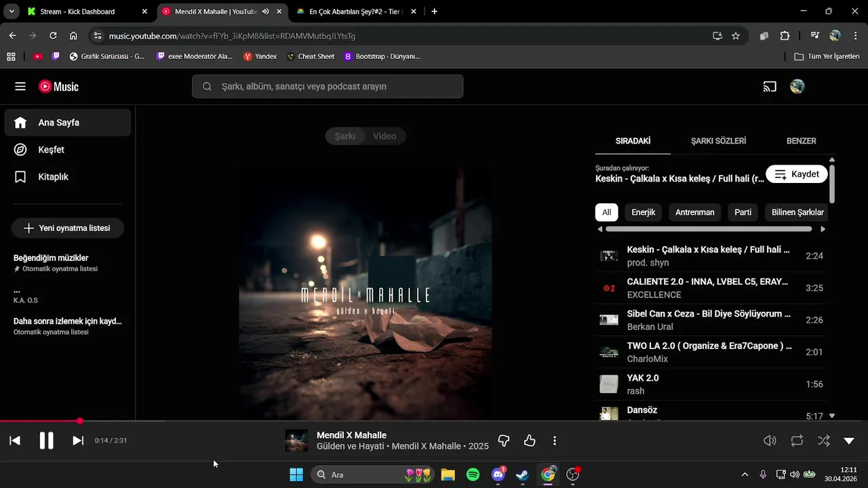Open a new browser tab
868x488 pixels.
(x=435, y=12)
